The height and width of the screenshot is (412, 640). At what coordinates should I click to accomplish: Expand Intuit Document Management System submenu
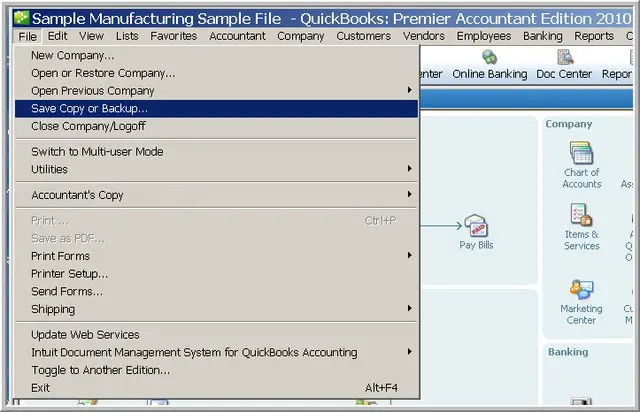[x=216, y=352]
